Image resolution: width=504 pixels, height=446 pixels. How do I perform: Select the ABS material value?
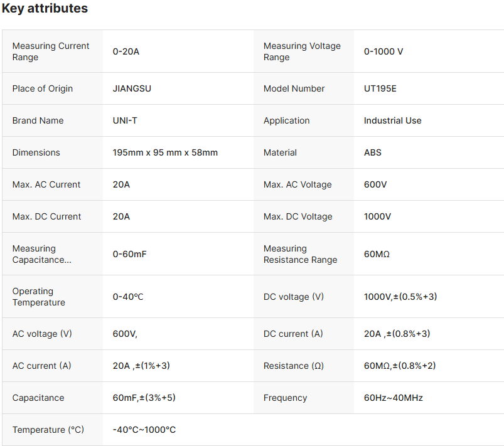(372, 152)
